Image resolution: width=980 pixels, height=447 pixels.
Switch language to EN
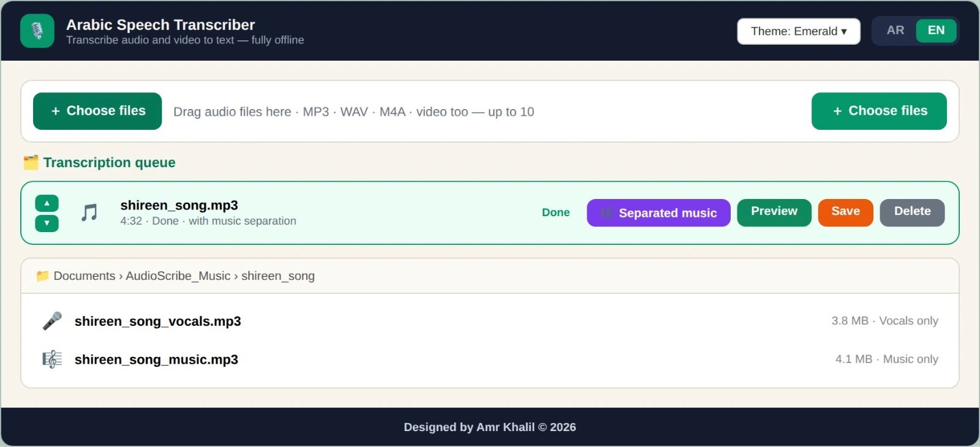tap(936, 31)
